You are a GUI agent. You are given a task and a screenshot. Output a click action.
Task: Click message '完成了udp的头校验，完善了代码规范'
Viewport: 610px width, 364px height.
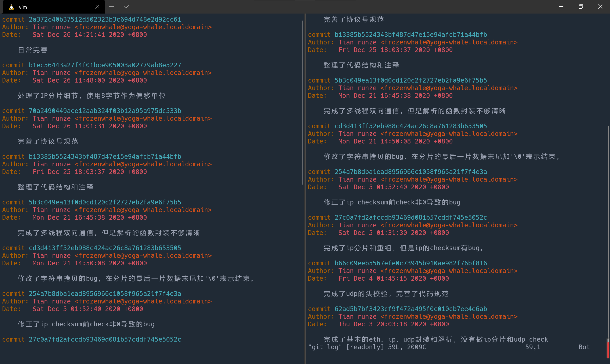click(x=386, y=294)
